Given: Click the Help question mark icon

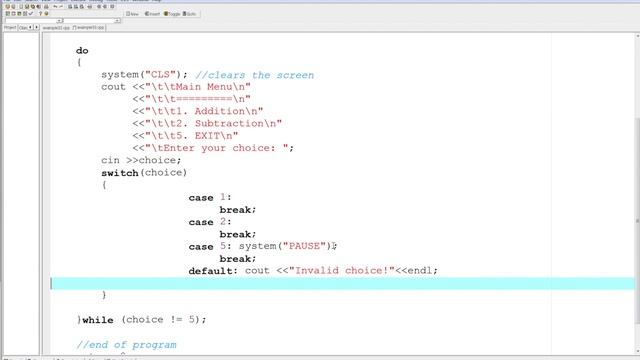Looking at the screenshot, I should (x=40, y=13).
